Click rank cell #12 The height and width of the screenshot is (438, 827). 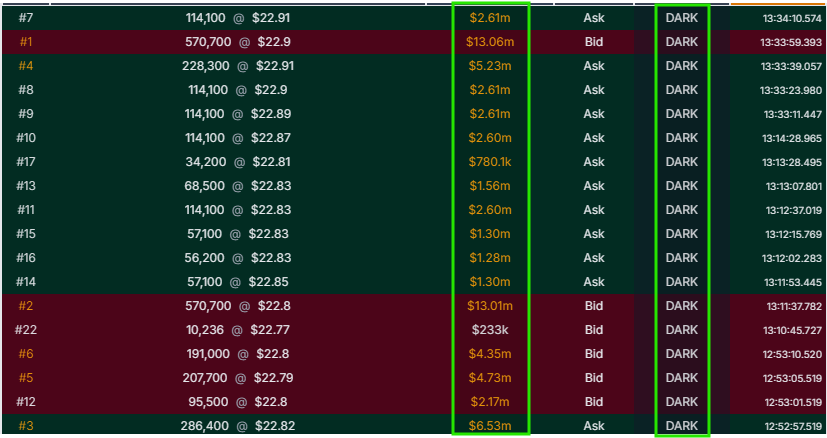(x=26, y=402)
